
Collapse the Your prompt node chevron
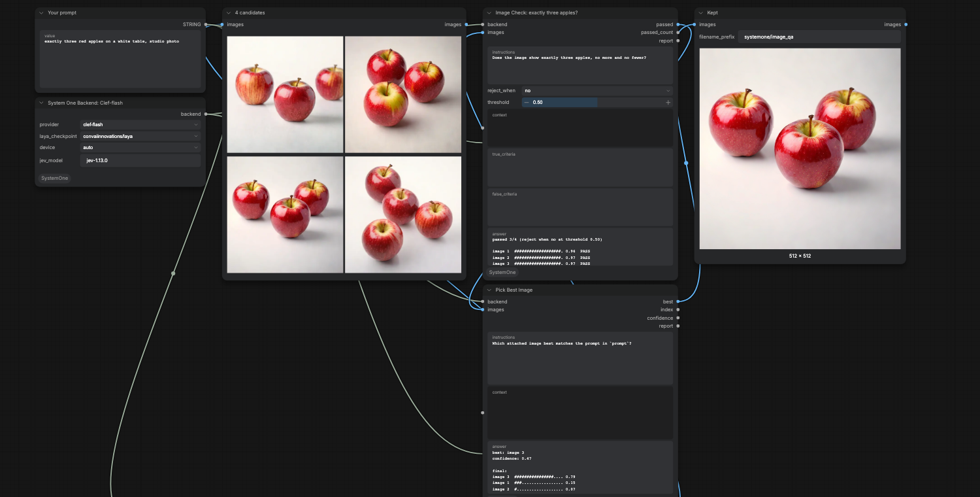41,12
